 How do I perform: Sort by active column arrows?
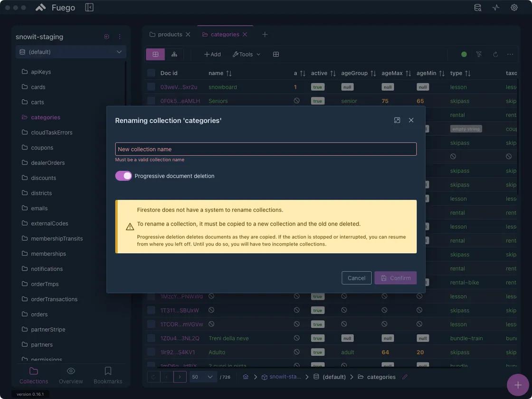[333, 73]
